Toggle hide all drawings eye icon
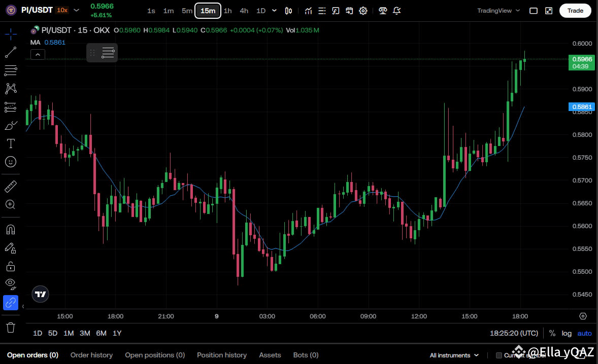Viewport: 598px width, 364px height. 11,284
